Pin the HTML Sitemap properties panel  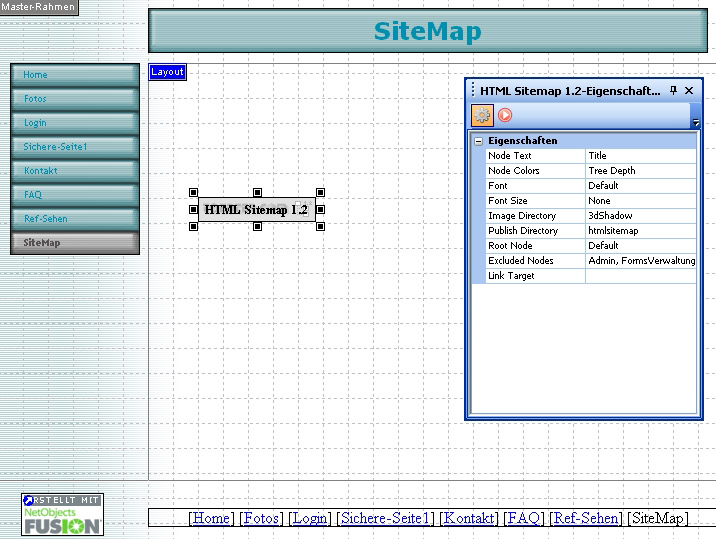point(673,90)
